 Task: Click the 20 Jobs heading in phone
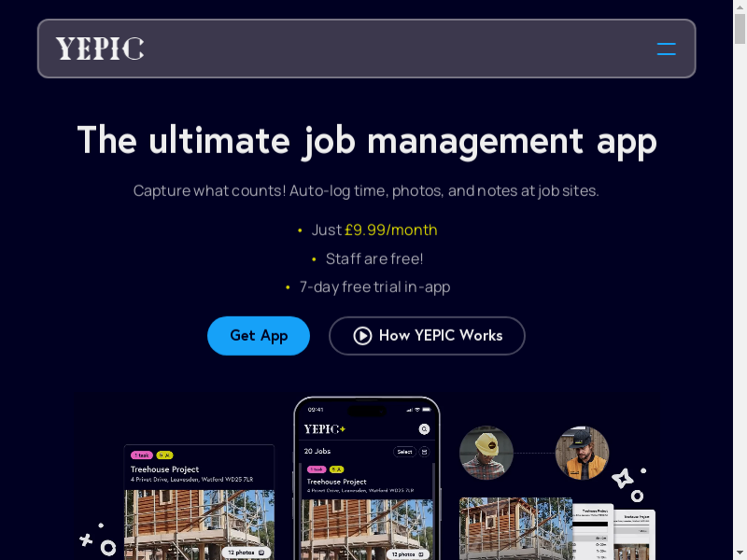[317, 452]
